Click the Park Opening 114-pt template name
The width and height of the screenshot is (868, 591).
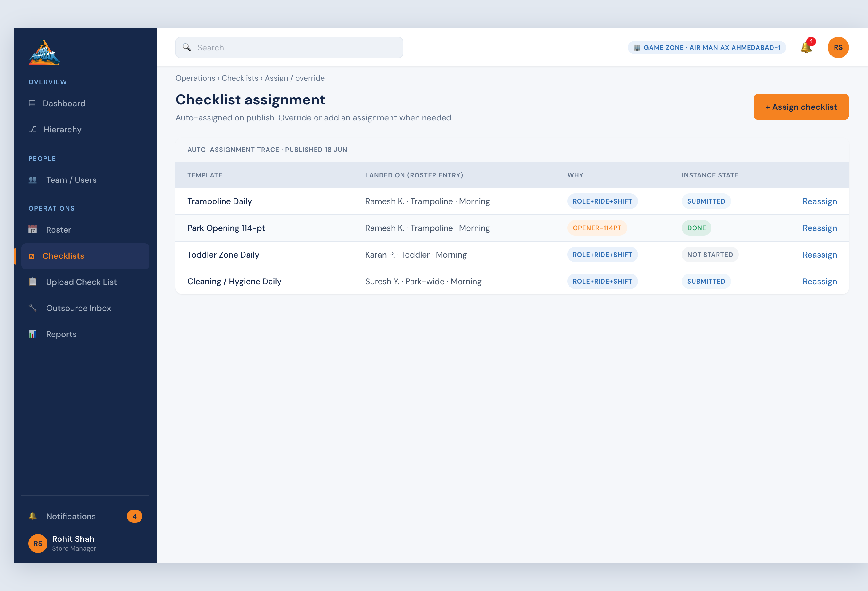226,228
